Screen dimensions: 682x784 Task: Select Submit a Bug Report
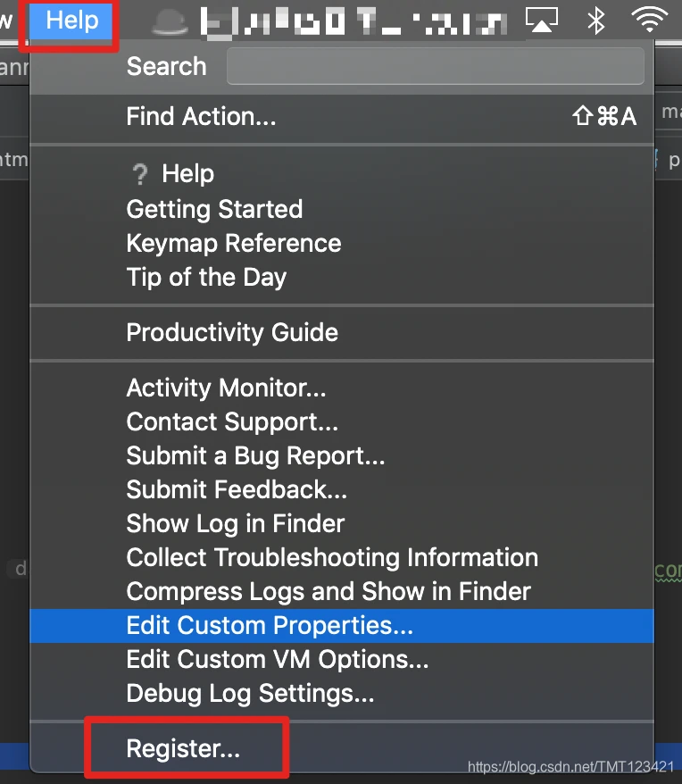(255, 455)
